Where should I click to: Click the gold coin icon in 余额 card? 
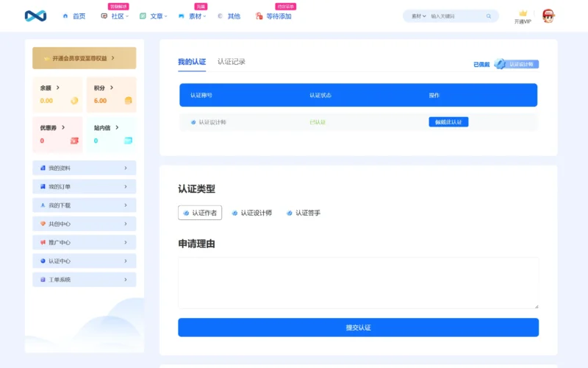point(74,101)
